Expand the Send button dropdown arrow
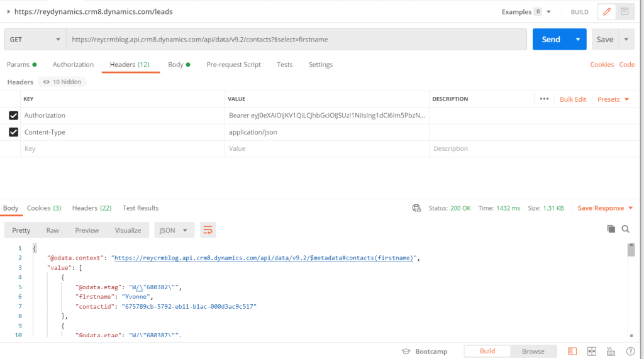Image resolution: width=644 pixels, height=359 pixels. coord(578,39)
